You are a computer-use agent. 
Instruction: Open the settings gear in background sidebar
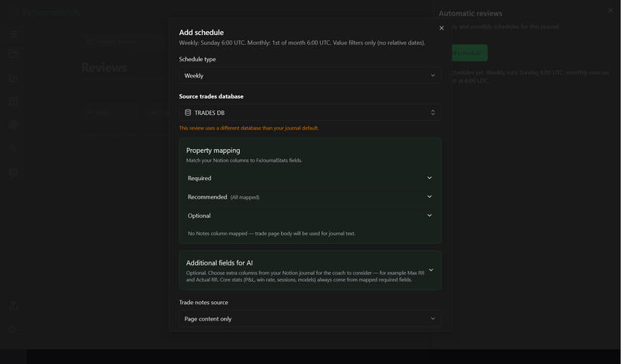[13, 172]
